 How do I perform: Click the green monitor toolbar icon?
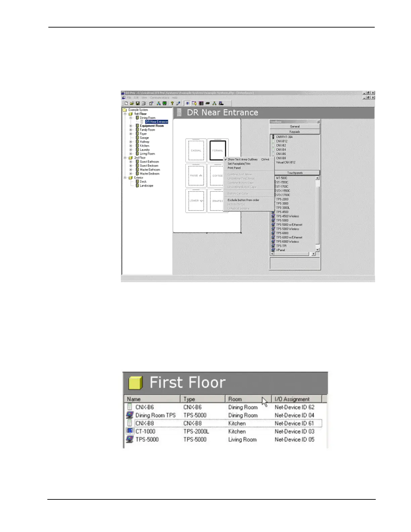165,103
